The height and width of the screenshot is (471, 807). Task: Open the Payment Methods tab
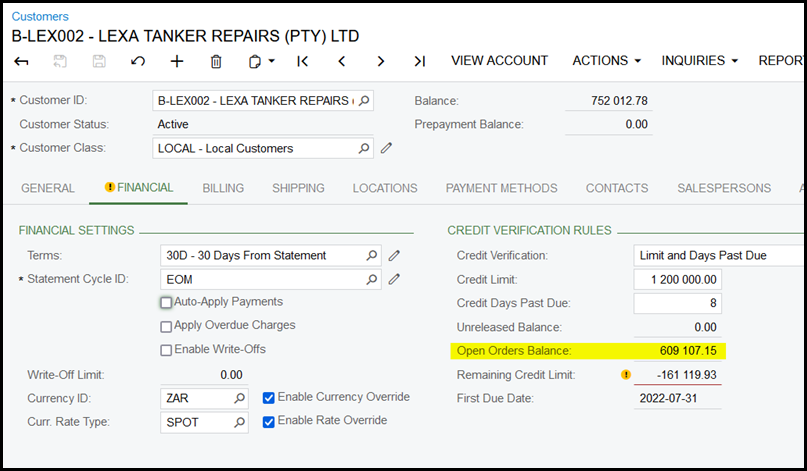coord(501,188)
